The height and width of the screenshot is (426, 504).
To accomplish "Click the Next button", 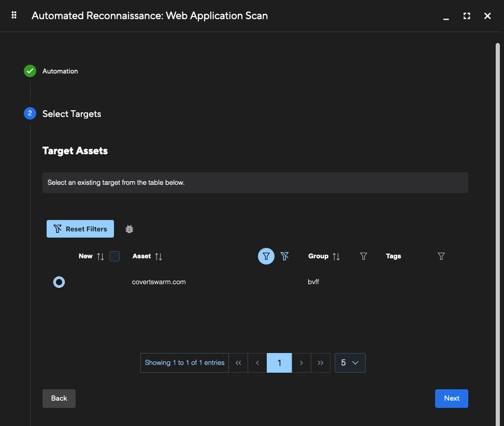I will [451, 398].
